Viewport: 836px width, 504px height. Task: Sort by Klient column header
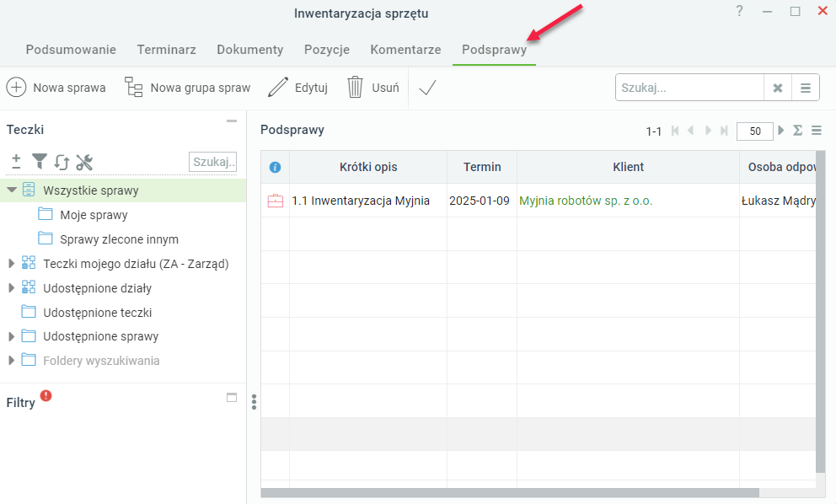coord(628,167)
